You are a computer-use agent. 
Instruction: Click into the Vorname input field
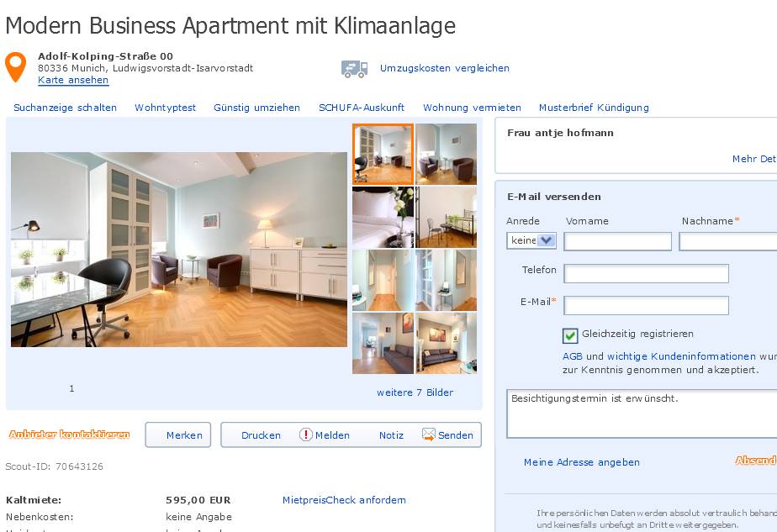[x=617, y=242]
